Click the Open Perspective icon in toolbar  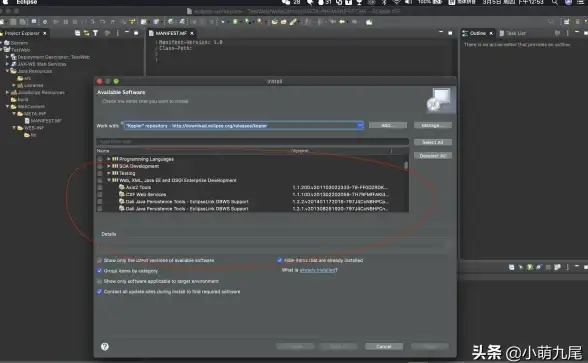coord(567,22)
